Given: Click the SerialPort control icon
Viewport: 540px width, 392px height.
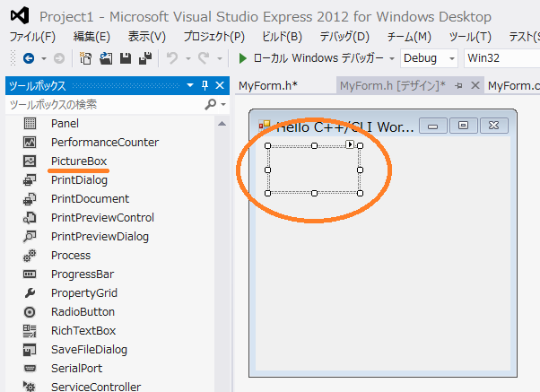Looking at the screenshot, I should pos(30,369).
